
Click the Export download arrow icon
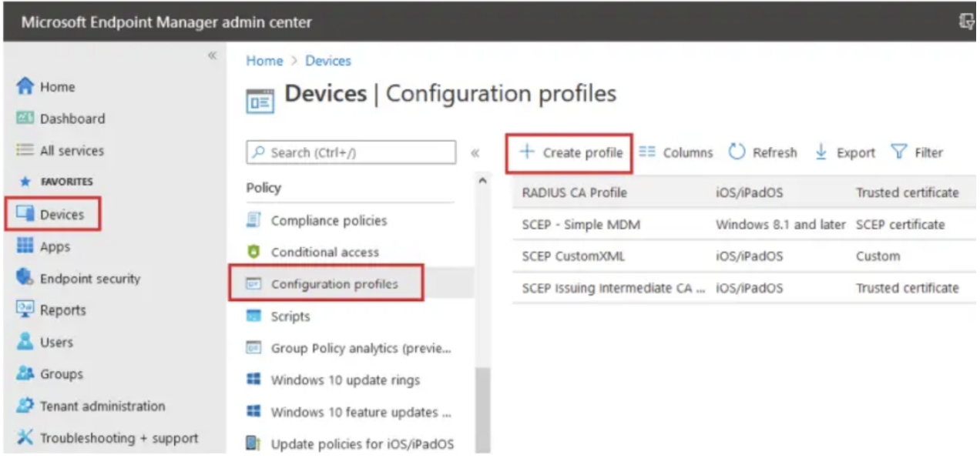[x=821, y=152]
